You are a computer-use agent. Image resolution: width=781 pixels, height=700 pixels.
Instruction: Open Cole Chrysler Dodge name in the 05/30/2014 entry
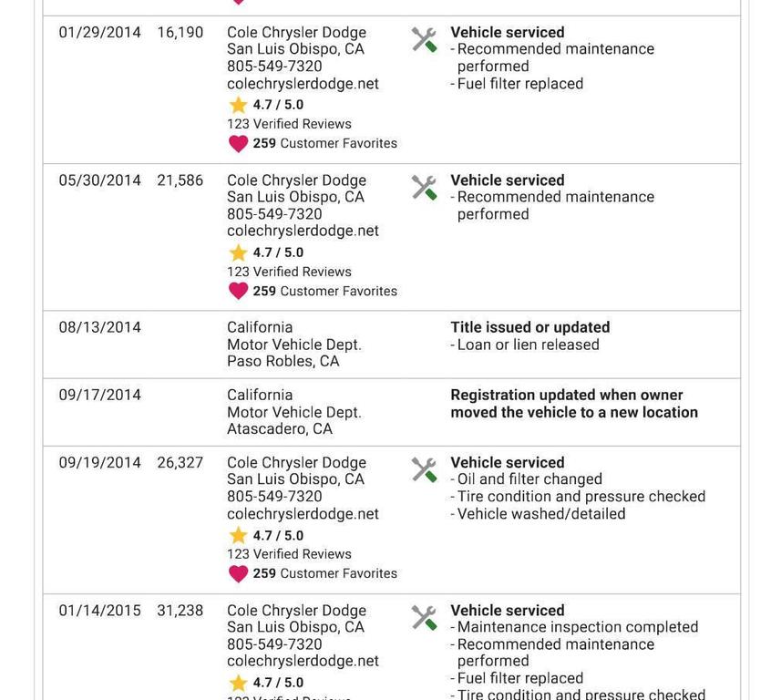coord(296,180)
